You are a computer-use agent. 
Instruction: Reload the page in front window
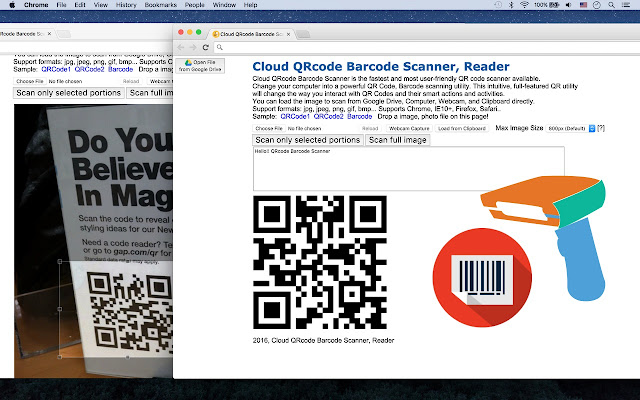click(x=206, y=47)
